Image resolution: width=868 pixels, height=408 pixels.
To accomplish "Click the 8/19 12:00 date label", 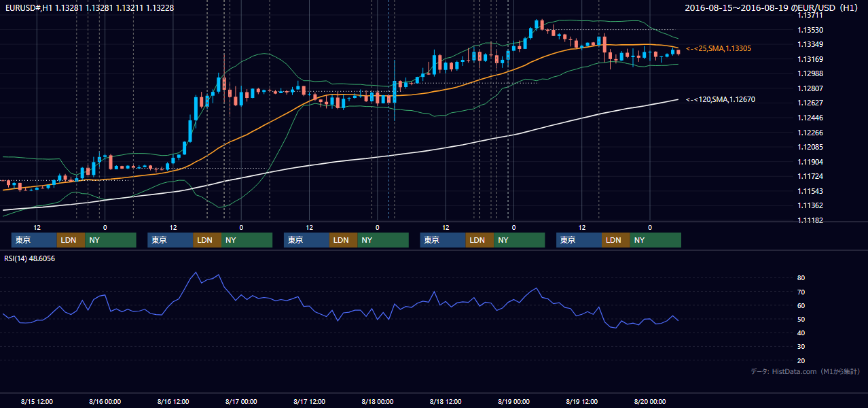I will 582,401.
